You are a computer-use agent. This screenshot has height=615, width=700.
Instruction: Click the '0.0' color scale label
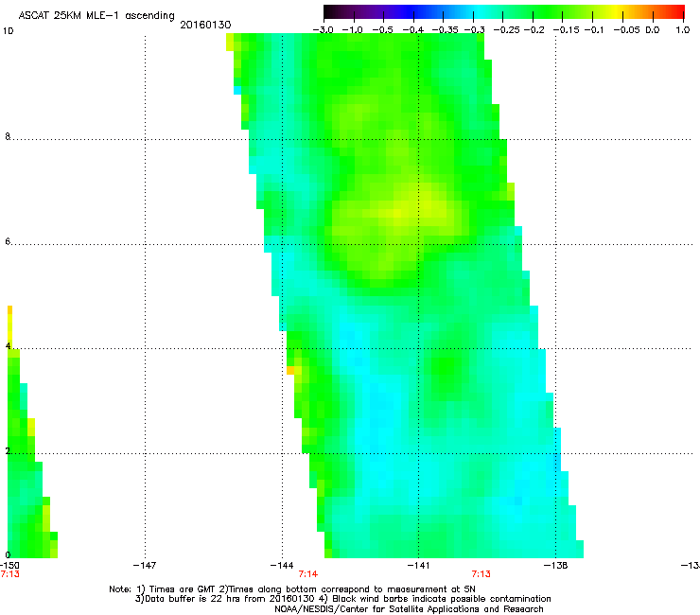[653, 30]
